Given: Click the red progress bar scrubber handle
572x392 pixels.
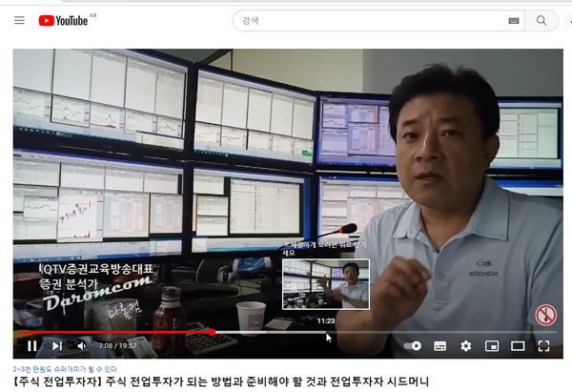Looking at the screenshot, I should click(212, 332).
